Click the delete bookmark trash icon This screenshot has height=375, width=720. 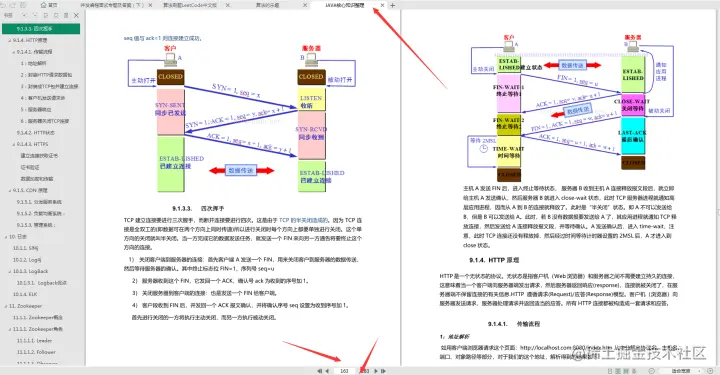(66, 15)
